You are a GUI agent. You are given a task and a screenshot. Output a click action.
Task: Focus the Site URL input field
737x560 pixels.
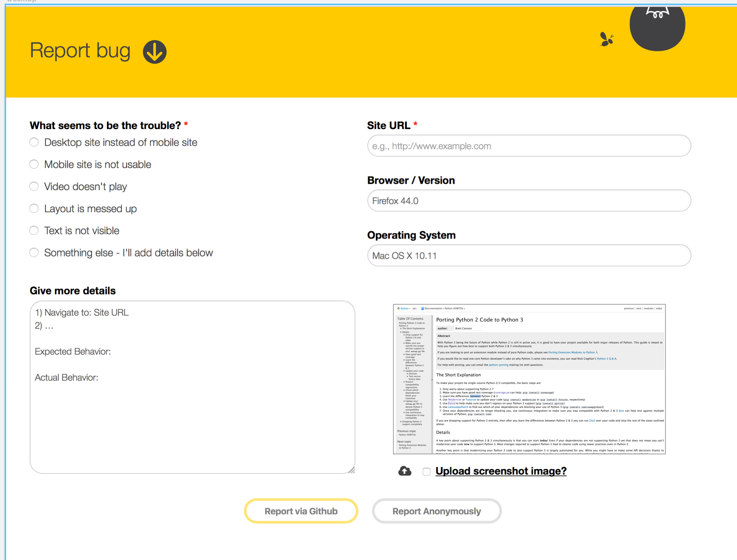tap(529, 146)
